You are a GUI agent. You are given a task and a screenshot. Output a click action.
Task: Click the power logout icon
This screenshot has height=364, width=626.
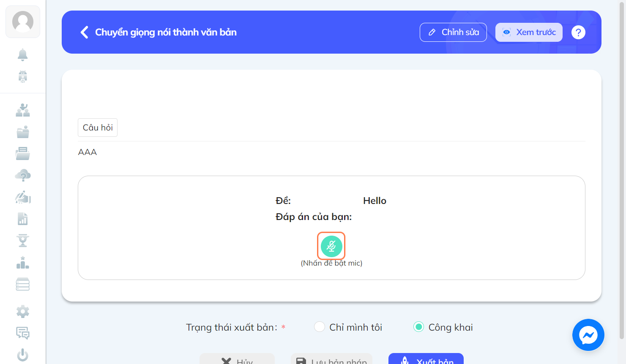click(23, 355)
